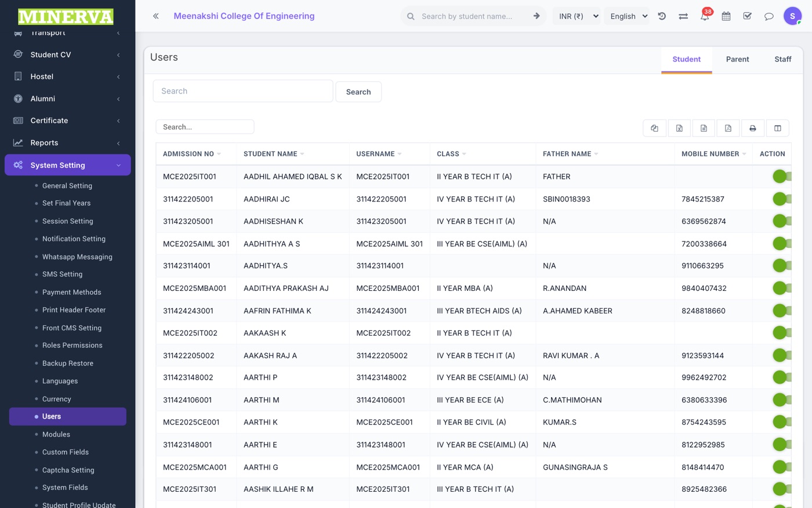Click the student search magnifier icon

(411, 16)
